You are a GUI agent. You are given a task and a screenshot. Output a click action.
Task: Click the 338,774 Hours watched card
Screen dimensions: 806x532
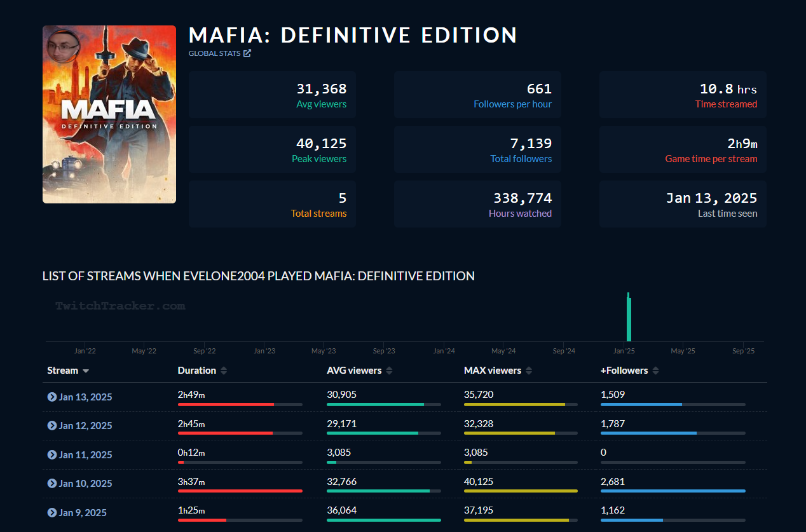477,204
